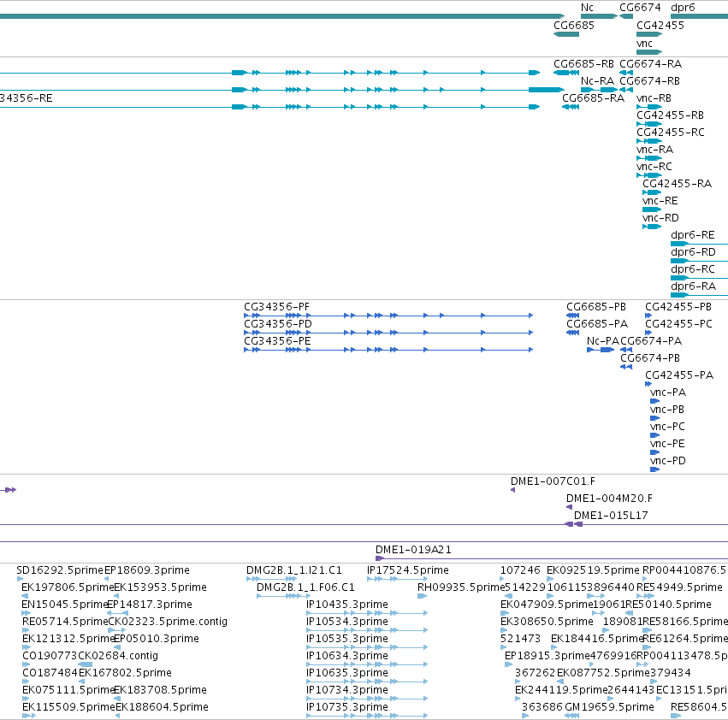Image resolution: width=728 pixels, height=720 pixels.
Task: Select the 'CG6685' gene label
Action: 574,26
